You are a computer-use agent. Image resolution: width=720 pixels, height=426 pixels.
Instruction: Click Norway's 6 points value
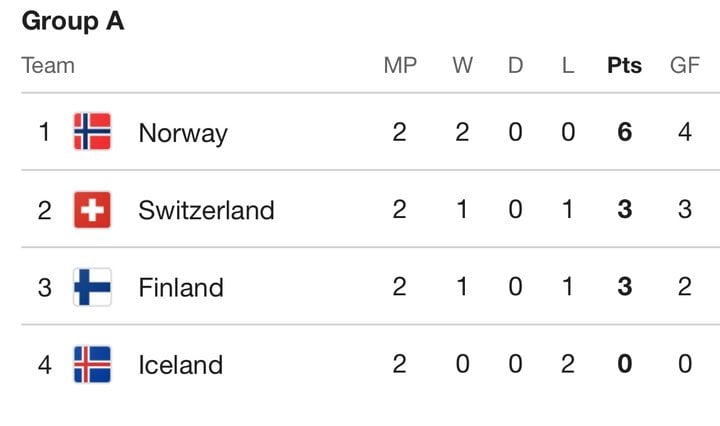(624, 132)
